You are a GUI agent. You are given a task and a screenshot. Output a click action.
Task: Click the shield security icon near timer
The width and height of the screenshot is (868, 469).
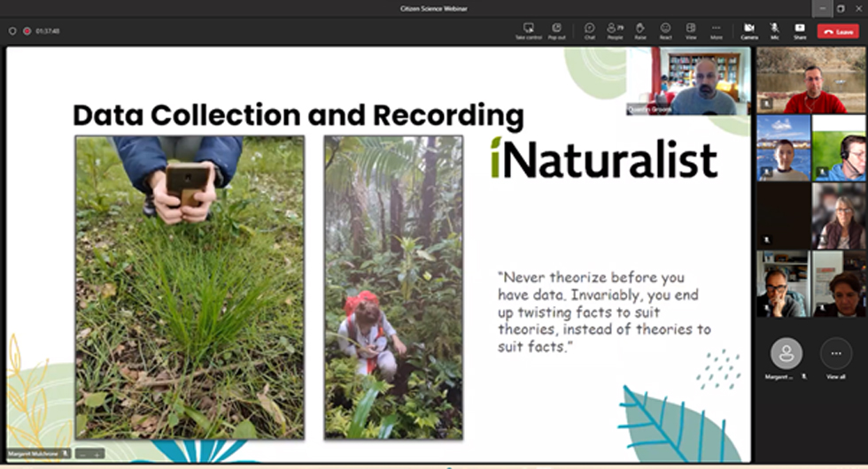click(x=12, y=31)
